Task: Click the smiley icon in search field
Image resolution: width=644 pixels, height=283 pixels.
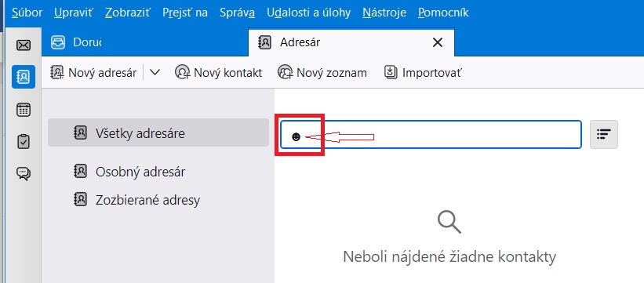Action: tap(296, 137)
